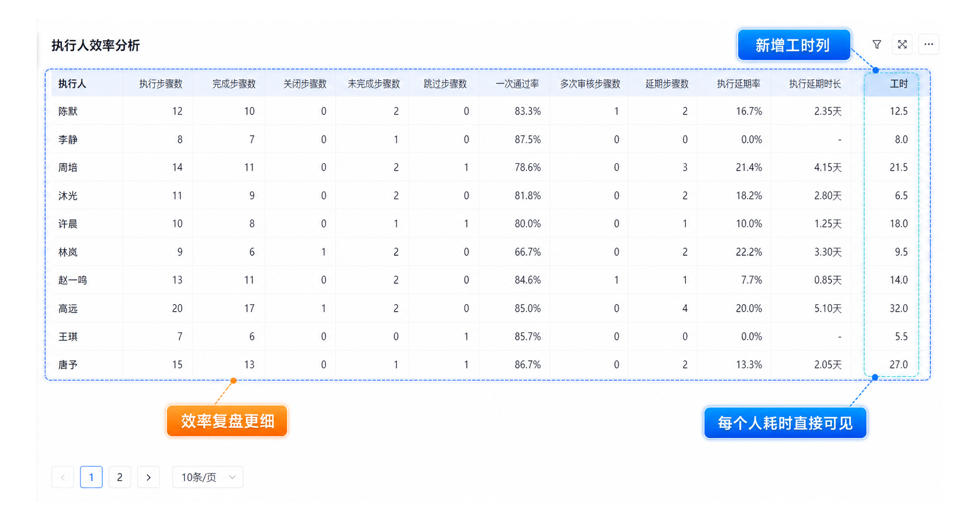Viewport: 980px width, 521px height.
Task: Select page 1 in pagination
Action: coord(91,477)
